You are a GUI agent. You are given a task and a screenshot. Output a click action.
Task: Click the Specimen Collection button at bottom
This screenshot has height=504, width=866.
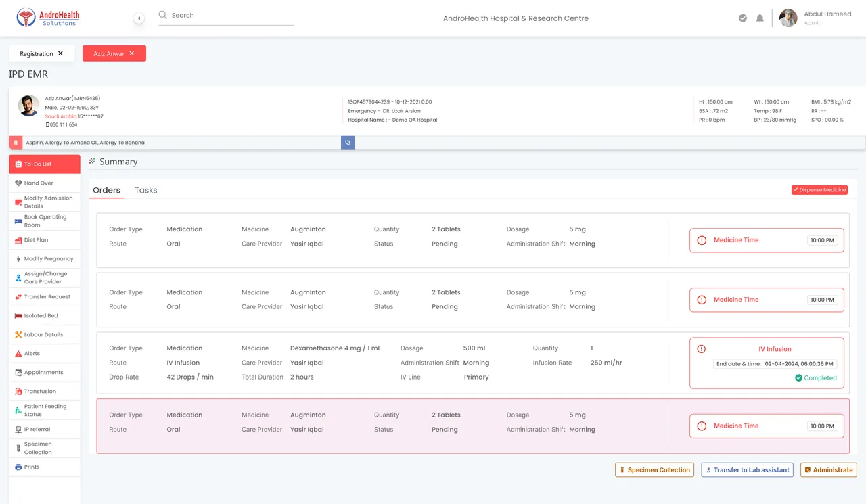tap(654, 469)
